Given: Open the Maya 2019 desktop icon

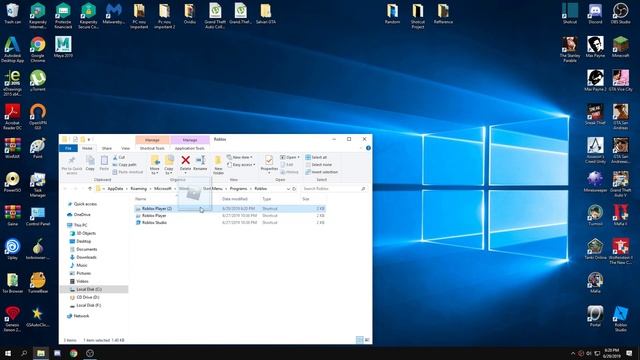Looking at the screenshot, I should 63,47.
